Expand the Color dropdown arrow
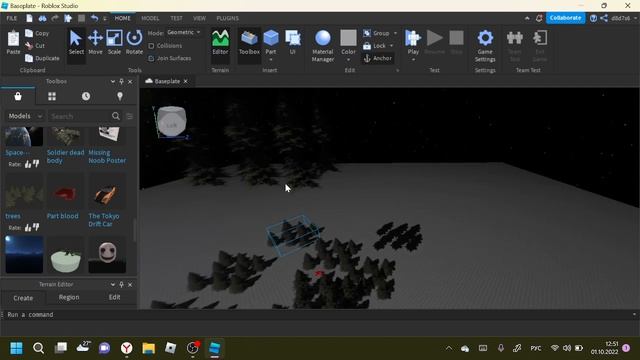640x360 pixels. click(348, 60)
